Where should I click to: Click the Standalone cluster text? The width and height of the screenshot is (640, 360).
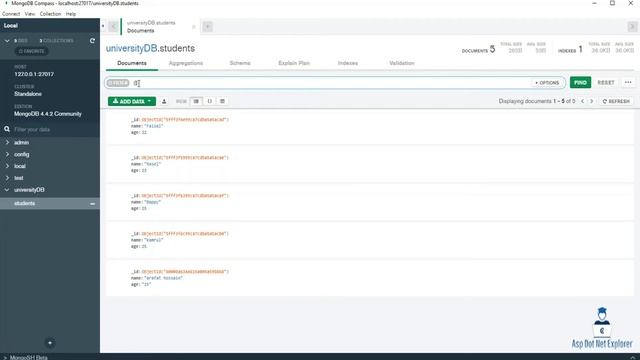28,94
